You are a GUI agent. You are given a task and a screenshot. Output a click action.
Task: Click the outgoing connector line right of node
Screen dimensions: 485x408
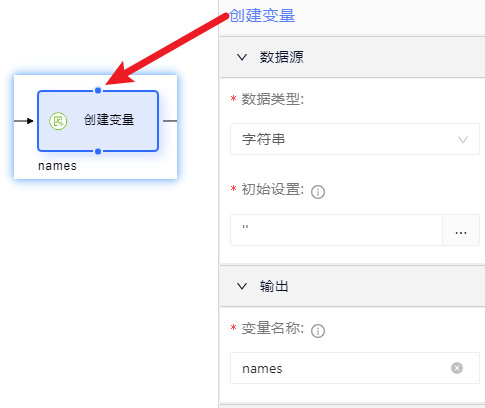[x=170, y=121]
